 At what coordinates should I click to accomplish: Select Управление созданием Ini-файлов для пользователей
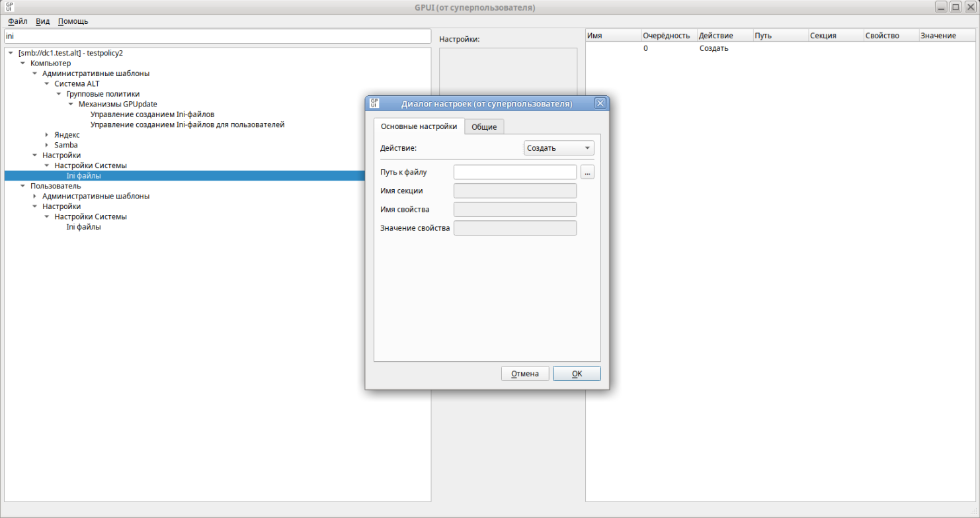click(187, 124)
